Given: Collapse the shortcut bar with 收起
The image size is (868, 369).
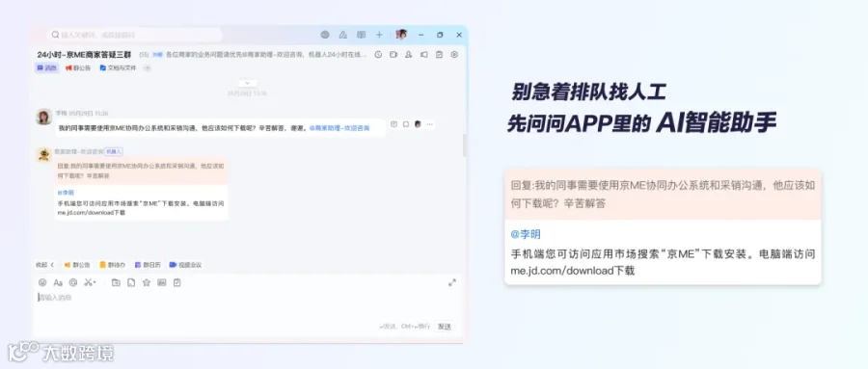Looking at the screenshot, I should 45,265.
